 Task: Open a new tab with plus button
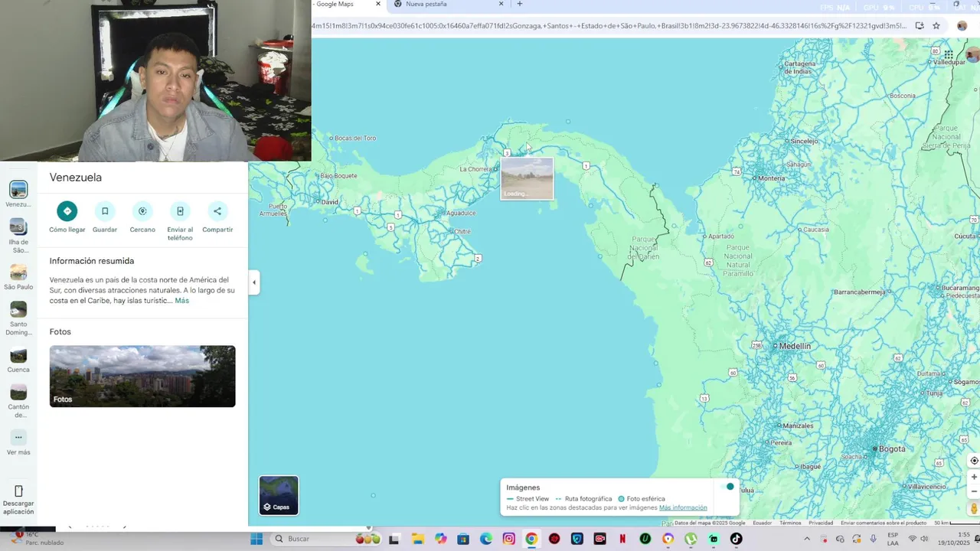click(520, 4)
